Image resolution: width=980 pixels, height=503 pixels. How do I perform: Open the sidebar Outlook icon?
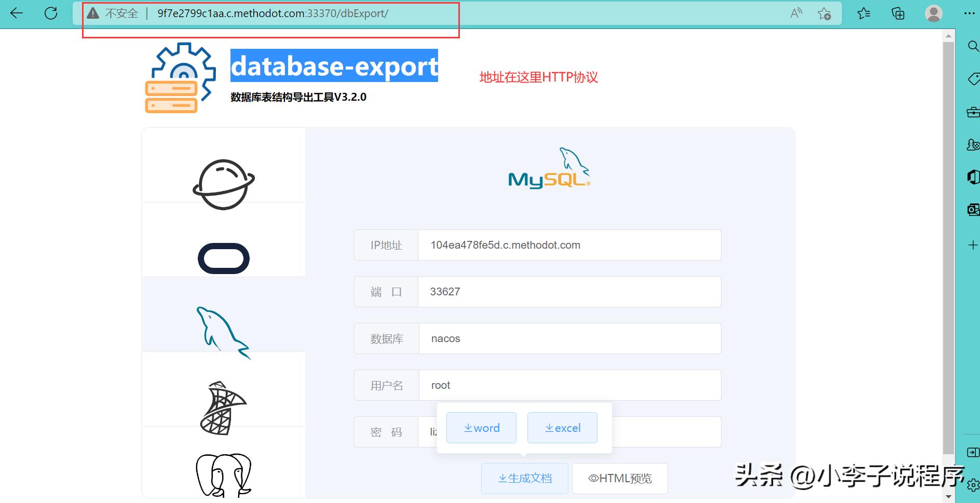tap(973, 209)
